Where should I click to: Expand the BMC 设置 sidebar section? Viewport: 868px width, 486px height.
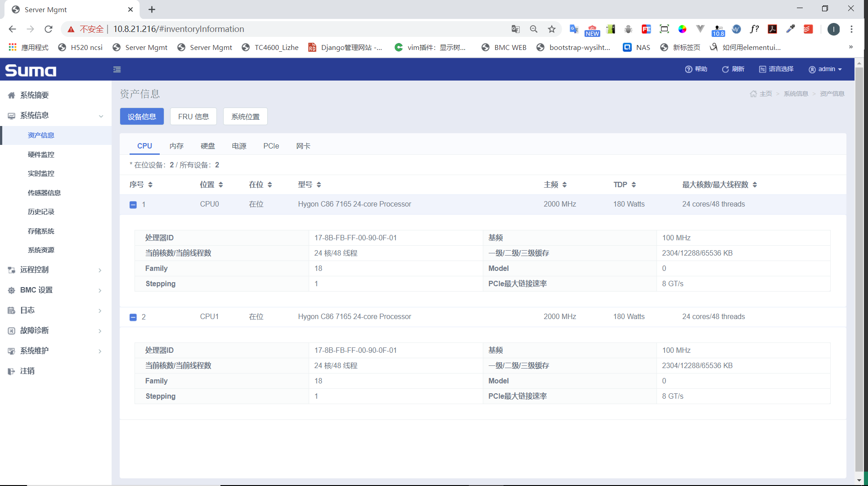(x=56, y=290)
